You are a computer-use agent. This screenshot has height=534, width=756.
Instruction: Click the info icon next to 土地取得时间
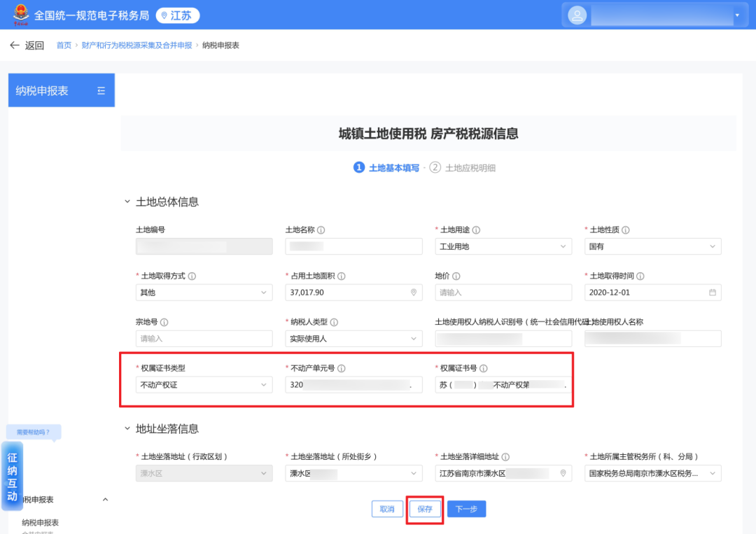[x=640, y=276]
